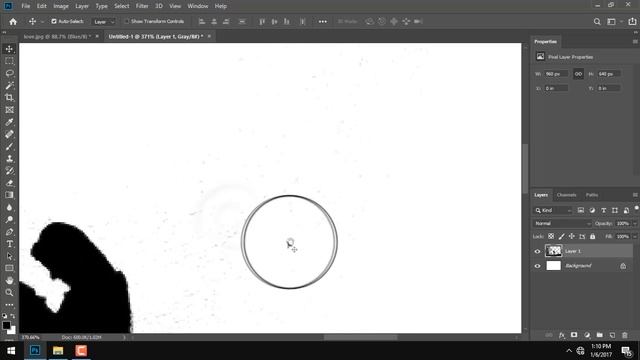The image size is (640, 360).
Task: Toggle the Auto-Select checkbox
Action: (54, 21)
